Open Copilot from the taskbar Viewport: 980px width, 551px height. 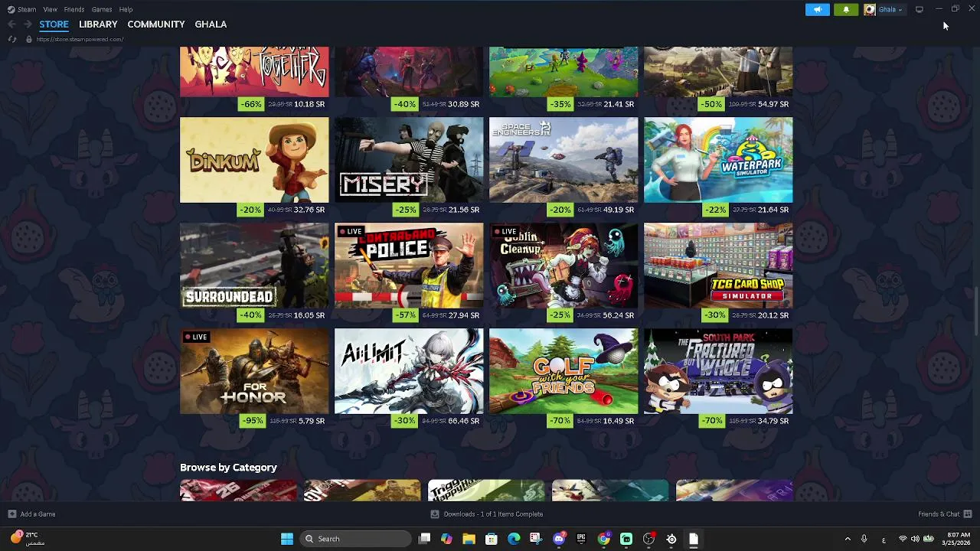[446, 539]
